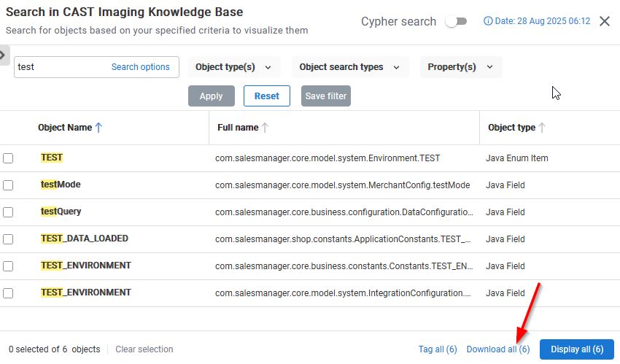
Task: Click the Save filter button
Action: 325,96
